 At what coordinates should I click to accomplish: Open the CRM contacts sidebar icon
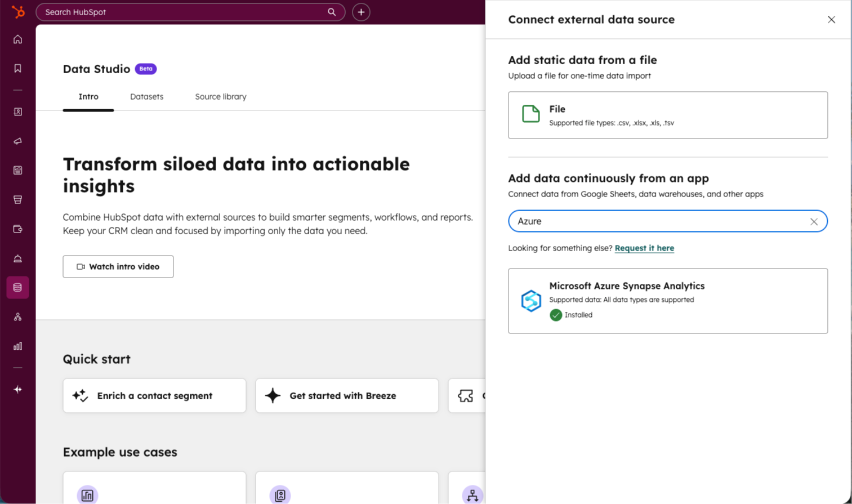17,111
